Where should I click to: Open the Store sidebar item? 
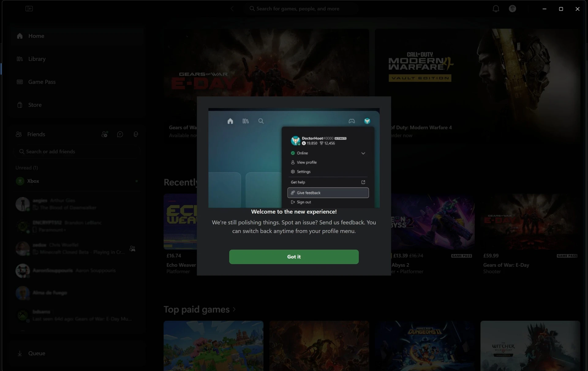click(77, 105)
